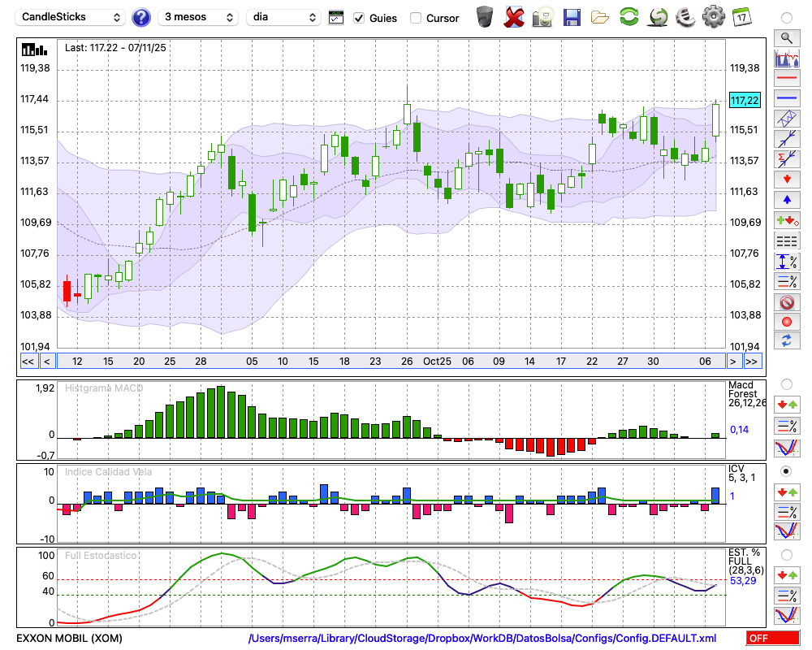
Task: Uncheck the Guies checkbox
Action: (359, 18)
